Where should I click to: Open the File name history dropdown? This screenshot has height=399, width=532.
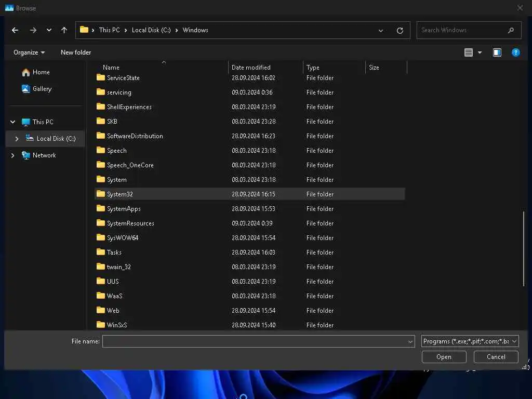(x=410, y=342)
